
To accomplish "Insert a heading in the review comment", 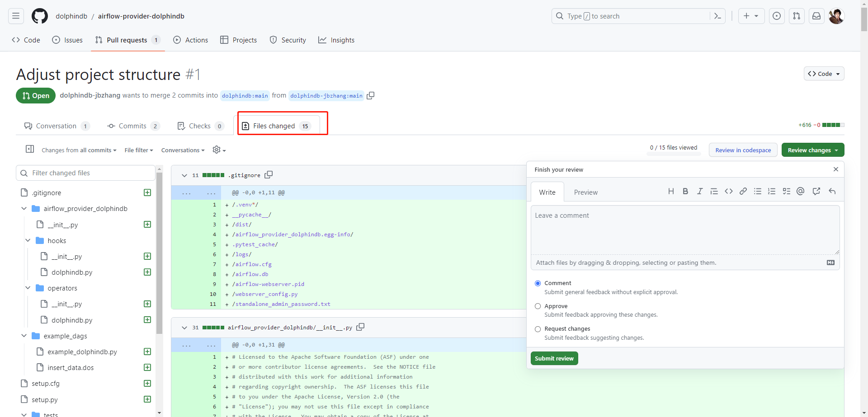I will (671, 192).
